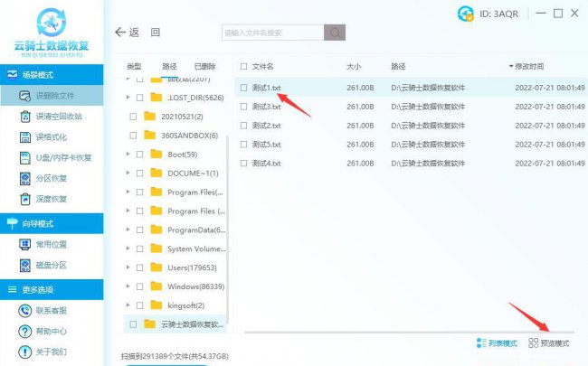This screenshot has width=588, height=366.
Task: Click the 大小 column header
Action: pyautogui.click(x=354, y=67)
